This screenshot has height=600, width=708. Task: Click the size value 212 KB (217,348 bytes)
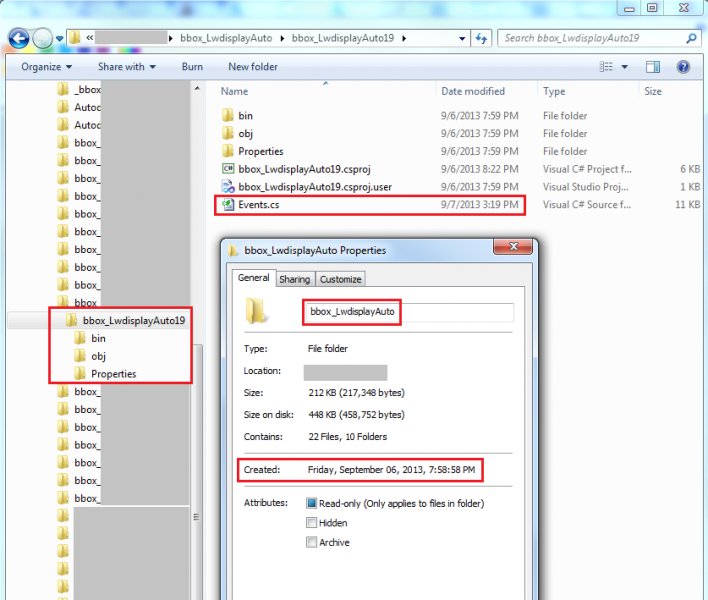point(356,393)
